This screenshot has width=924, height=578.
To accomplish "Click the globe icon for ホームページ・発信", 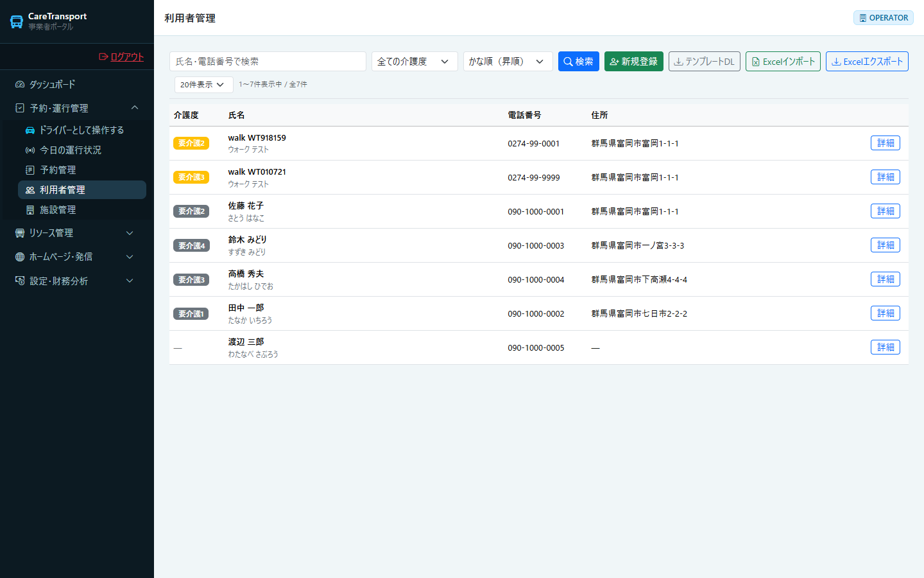I will pos(20,257).
